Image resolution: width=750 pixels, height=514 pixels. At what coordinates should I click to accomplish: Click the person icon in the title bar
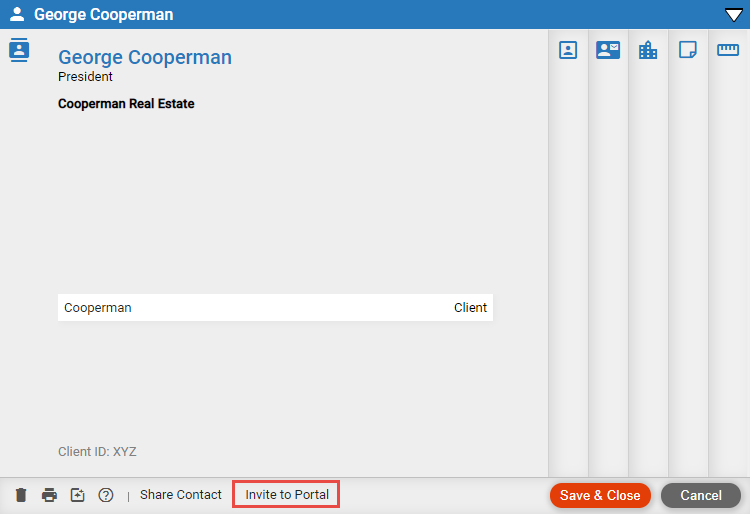(17, 14)
